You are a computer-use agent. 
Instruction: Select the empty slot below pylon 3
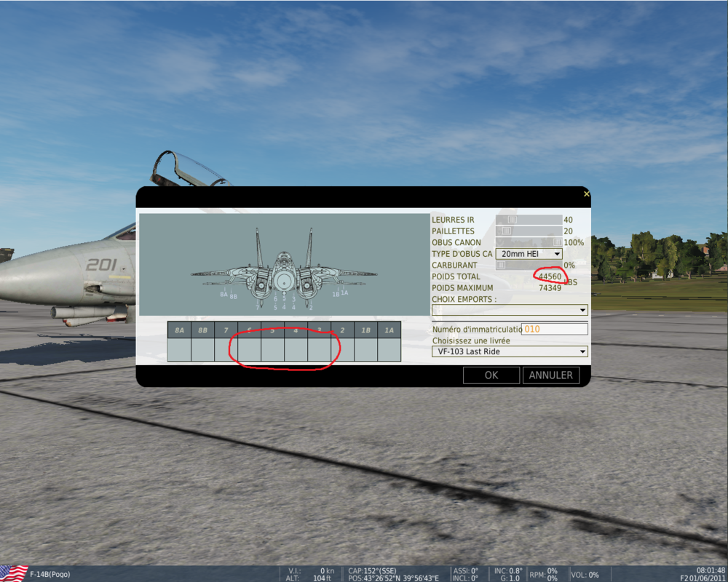319,349
